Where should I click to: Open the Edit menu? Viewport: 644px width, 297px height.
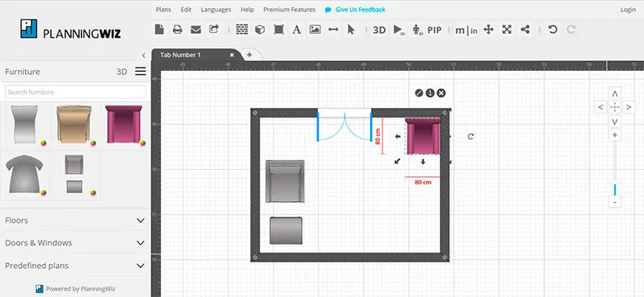[186, 10]
